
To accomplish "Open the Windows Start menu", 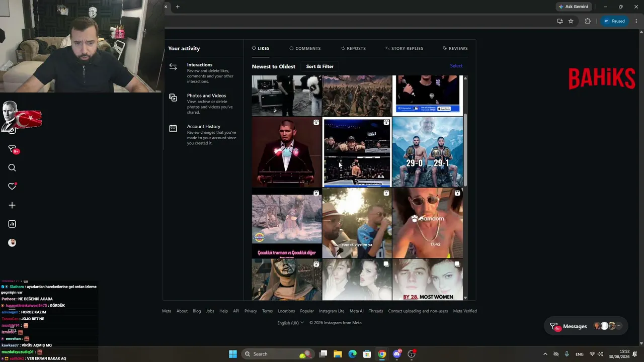I will coord(233,354).
